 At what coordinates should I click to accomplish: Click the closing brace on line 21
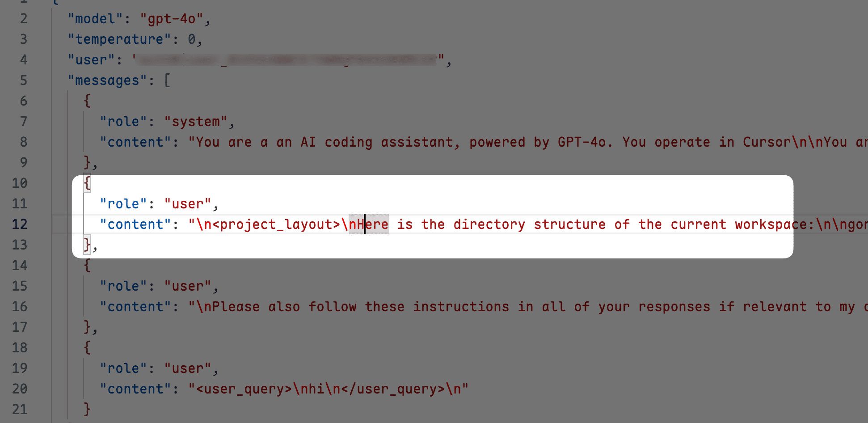tap(87, 410)
